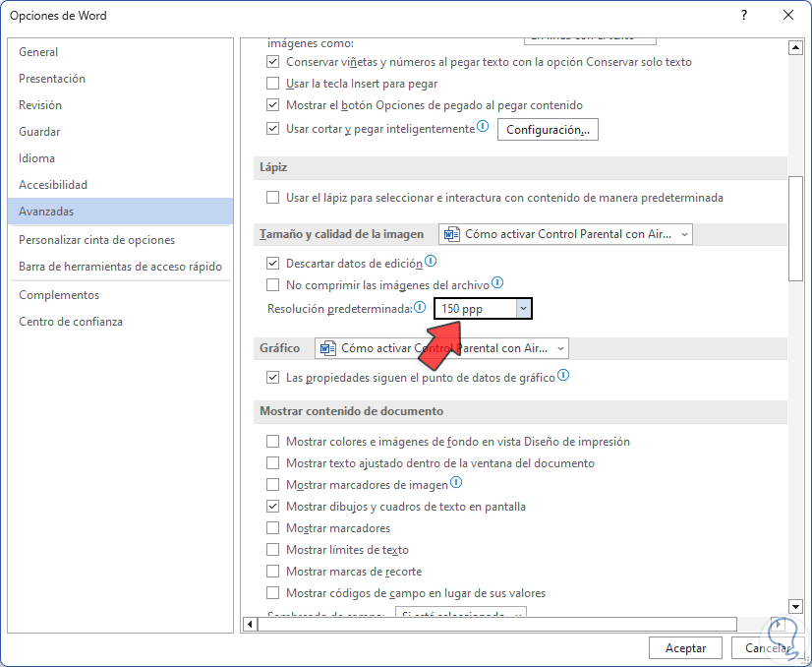Click info icon beside No comprimir las imágenes
The height and width of the screenshot is (667, 812).
pyautogui.click(x=497, y=282)
